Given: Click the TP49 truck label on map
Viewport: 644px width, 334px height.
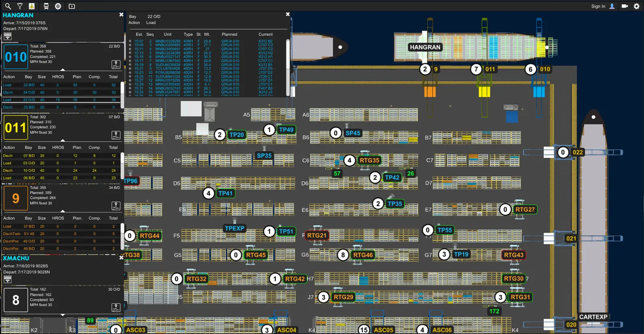Looking at the screenshot, I should click(x=286, y=130).
